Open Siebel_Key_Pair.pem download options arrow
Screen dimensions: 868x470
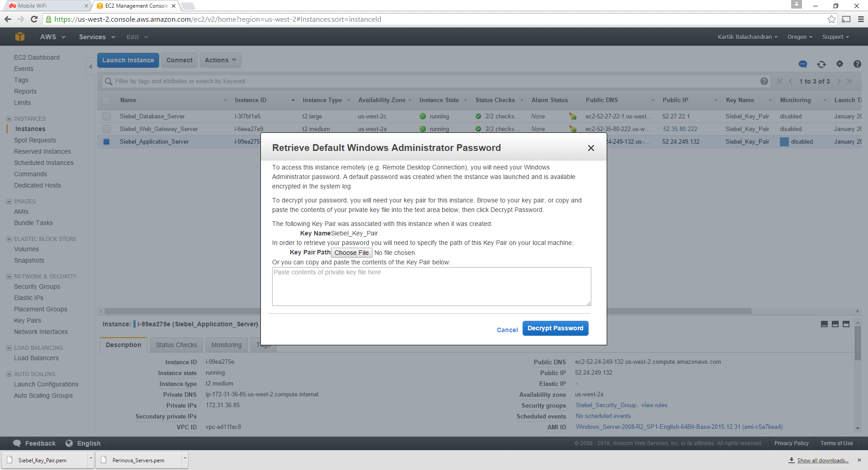[91, 459]
